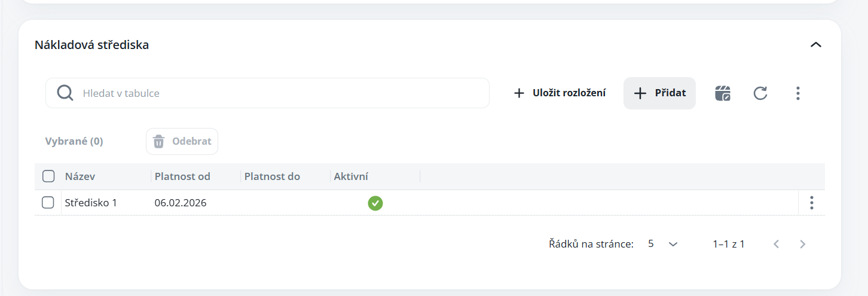Go to the previous table page
Screen dimensions: 868x296
click(777, 244)
